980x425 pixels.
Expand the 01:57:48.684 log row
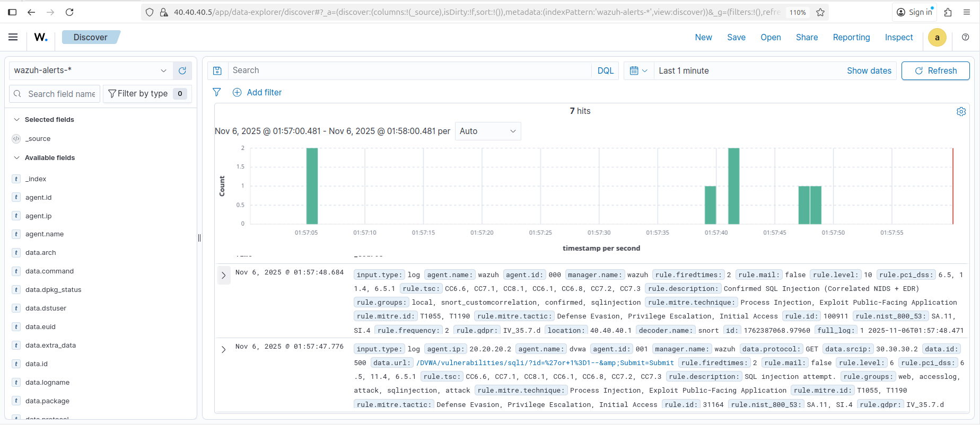point(224,276)
